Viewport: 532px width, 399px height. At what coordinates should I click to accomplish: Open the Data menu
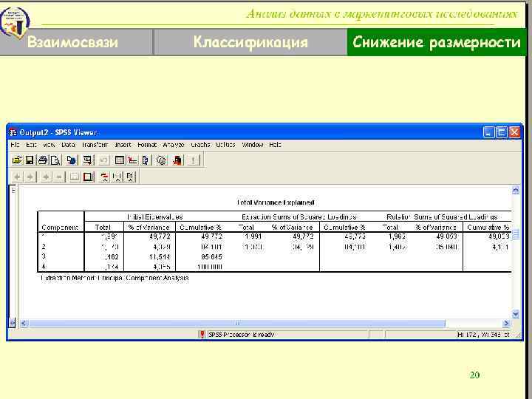68,145
